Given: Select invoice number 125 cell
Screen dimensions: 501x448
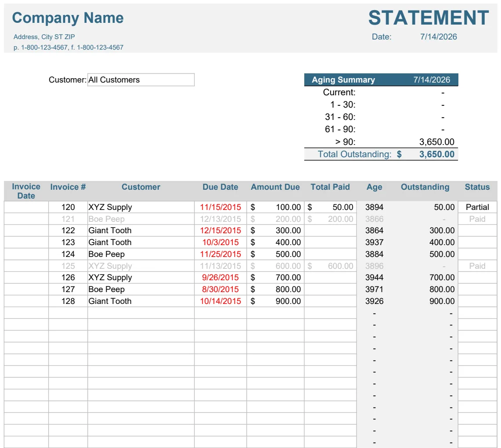Looking at the screenshot, I should tap(68, 266).
